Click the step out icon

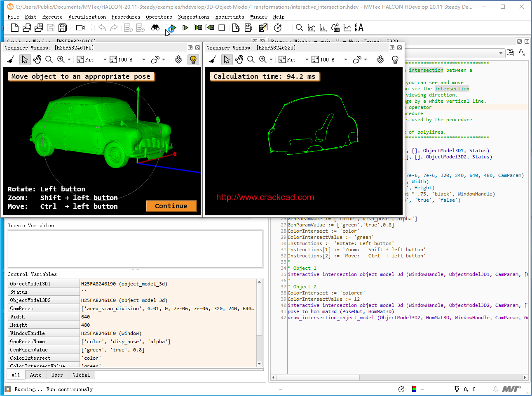[x=210, y=28]
